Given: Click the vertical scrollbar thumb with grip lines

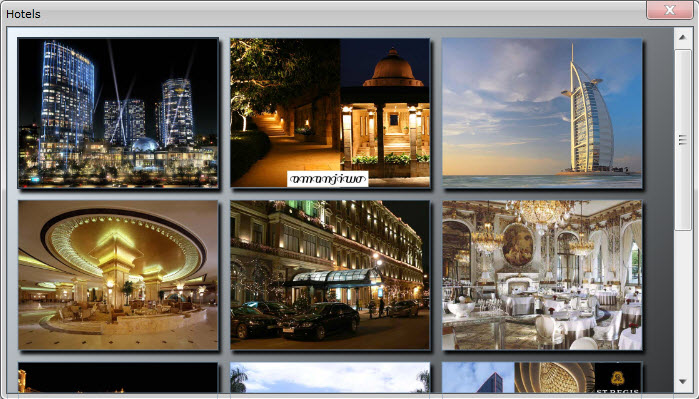Looking at the screenshot, I should point(682,140).
